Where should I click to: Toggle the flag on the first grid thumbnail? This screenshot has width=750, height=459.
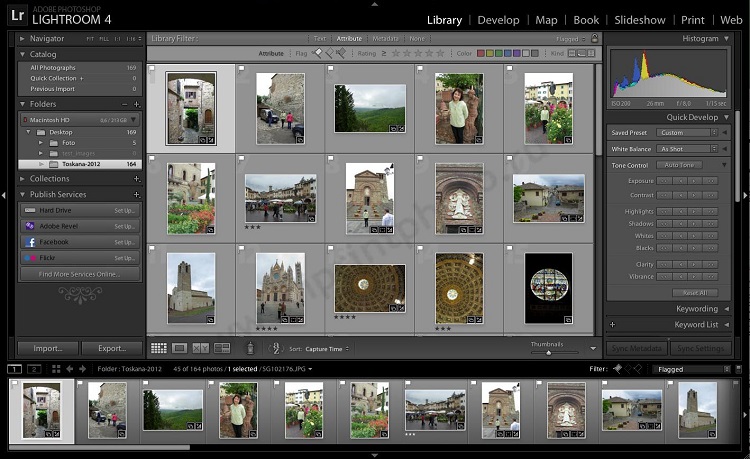click(152, 69)
